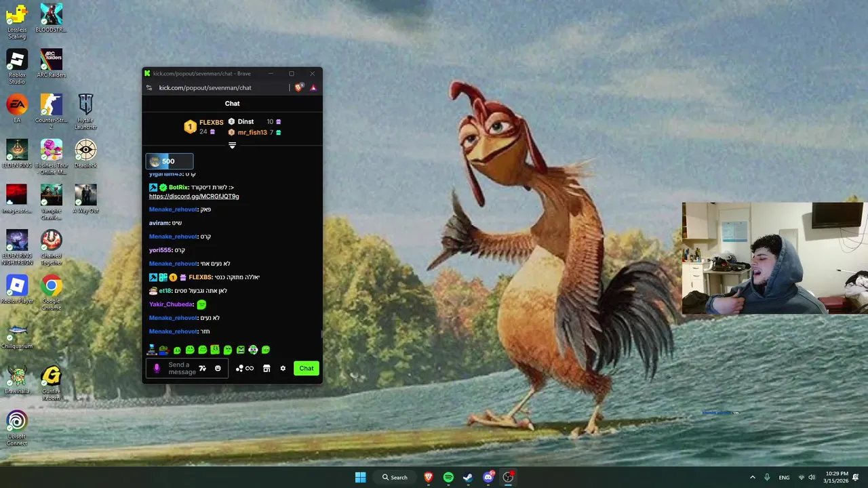Select the Vampire Crawlers desktop icon

[51, 202]
